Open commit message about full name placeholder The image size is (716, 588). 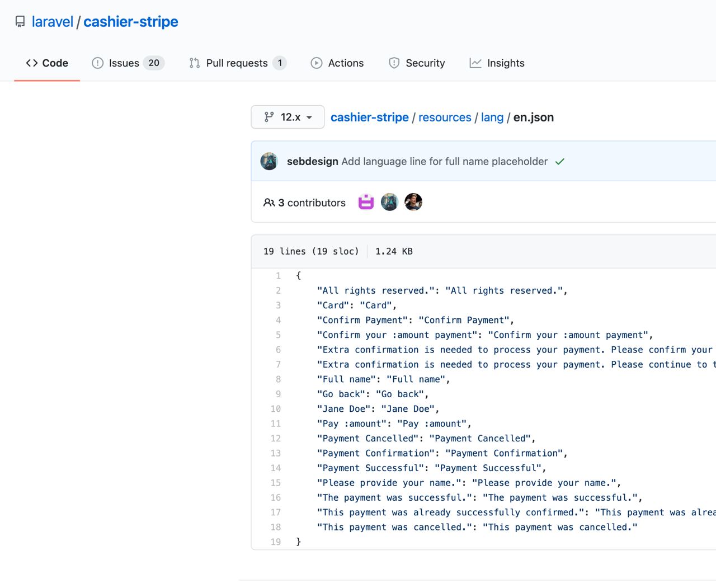point(445,161)
